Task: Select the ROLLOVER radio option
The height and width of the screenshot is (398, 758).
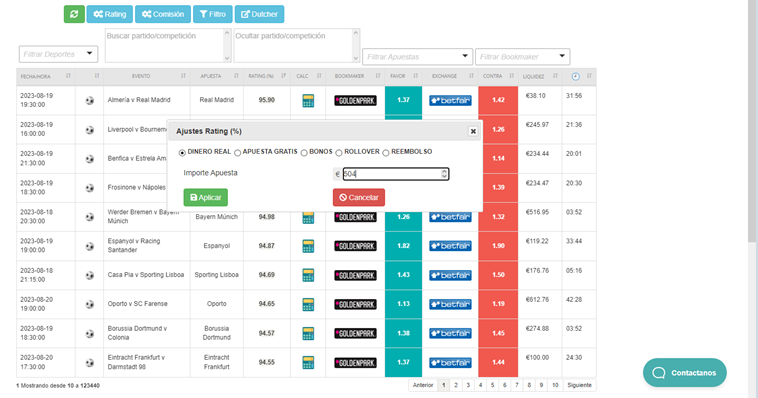Action: pyautogui.click(x=339, y=153)
